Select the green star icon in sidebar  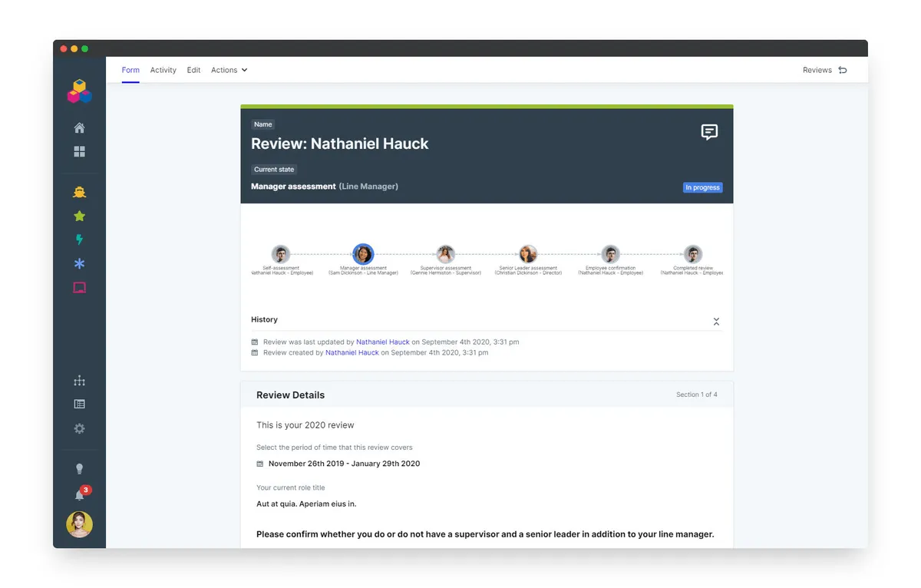point(79,216)
